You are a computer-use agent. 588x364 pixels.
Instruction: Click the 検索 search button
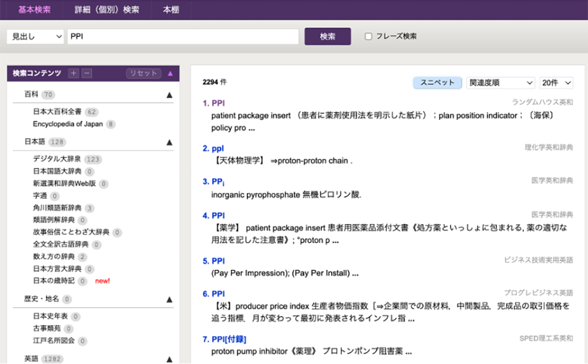(x=328, y=36)
